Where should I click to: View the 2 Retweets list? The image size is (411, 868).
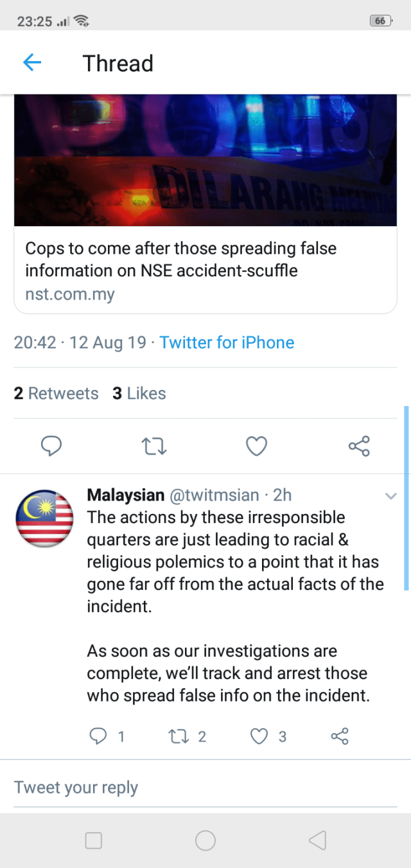coord(56,393)
